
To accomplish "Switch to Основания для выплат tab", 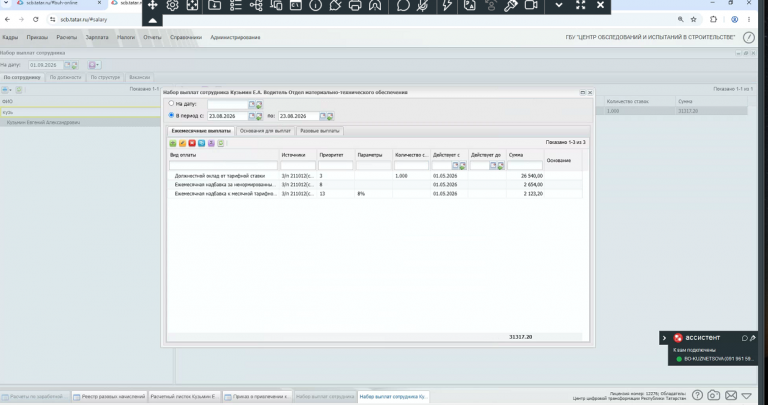I will 265,131.
